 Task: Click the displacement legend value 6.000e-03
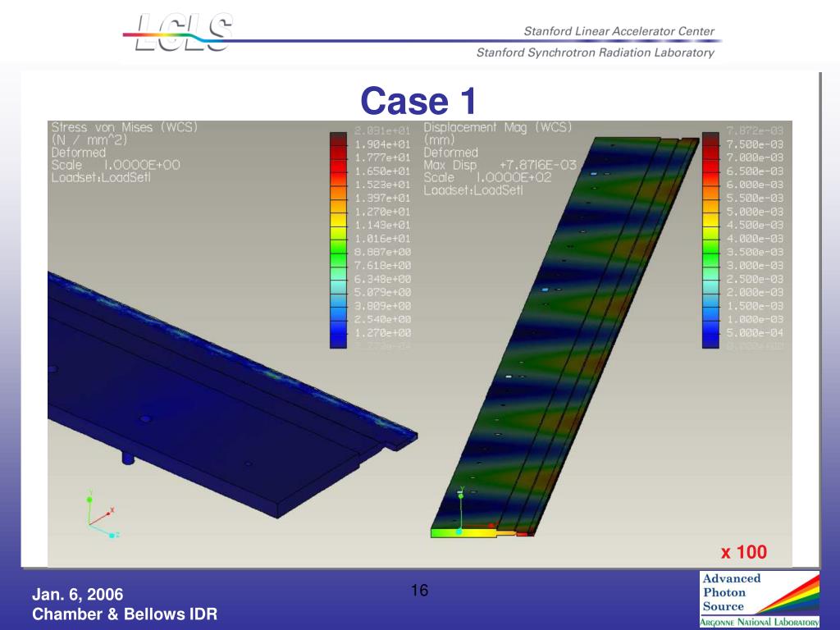(755, 185)
